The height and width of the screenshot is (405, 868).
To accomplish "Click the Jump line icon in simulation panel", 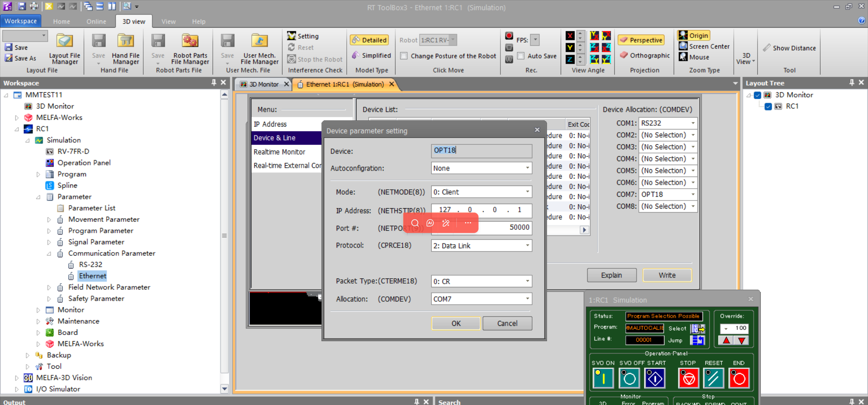I will [x=698, y=340].
